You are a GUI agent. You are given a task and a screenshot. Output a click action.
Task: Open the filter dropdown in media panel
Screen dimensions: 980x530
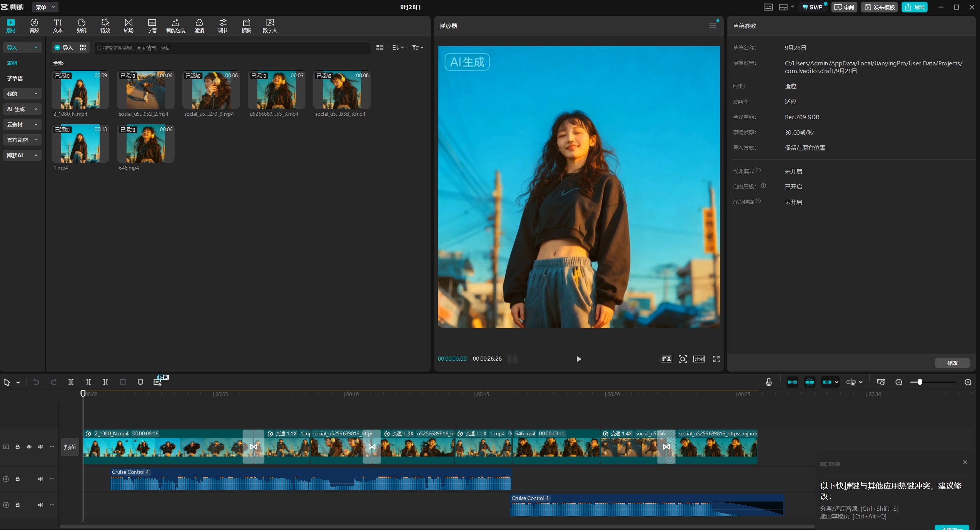tap(417, 48)
